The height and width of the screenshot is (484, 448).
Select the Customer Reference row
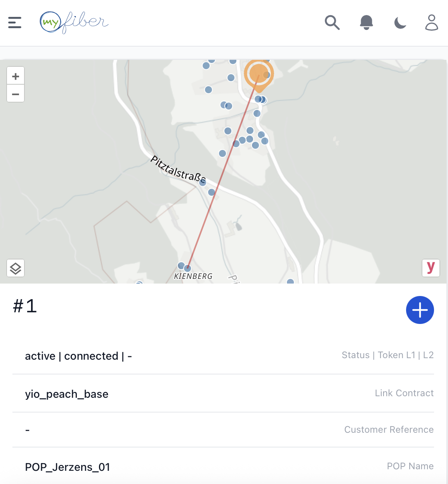tap(223, 430)
